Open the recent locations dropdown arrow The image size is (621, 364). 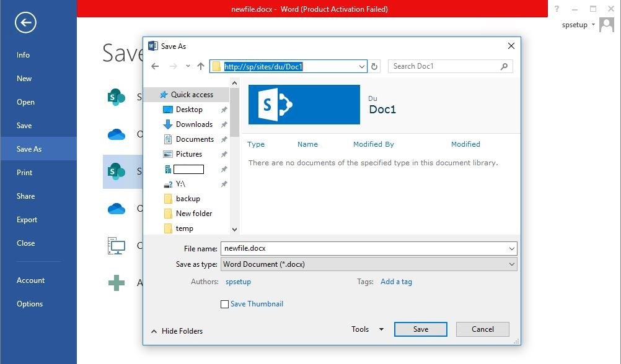[x=188, y=66]
